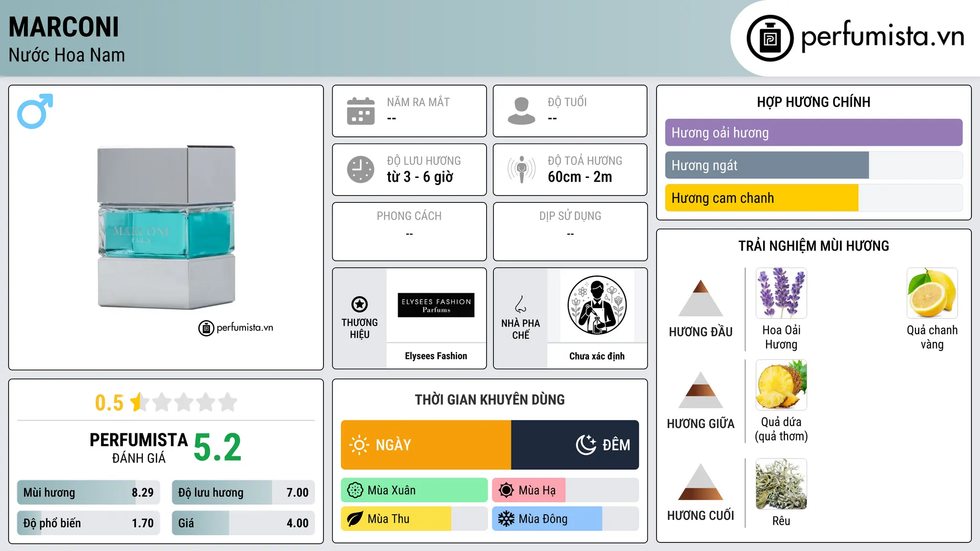This screenshot has width=980, height=551.
Task: Open the Quả dứa pineapple image
Action: (x=781, y=385)
